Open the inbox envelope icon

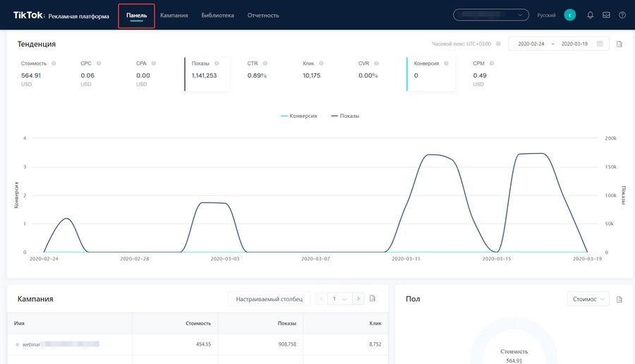(606, 15)
